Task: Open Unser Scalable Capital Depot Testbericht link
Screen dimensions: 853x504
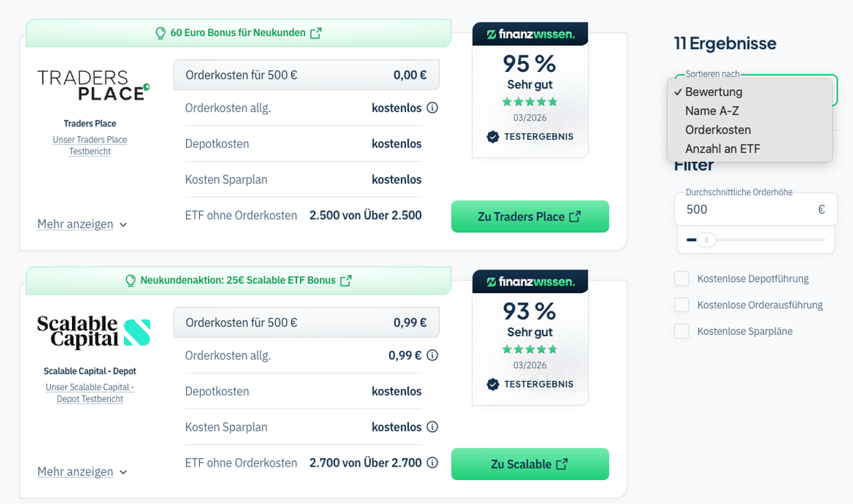Action: point(90,393)
